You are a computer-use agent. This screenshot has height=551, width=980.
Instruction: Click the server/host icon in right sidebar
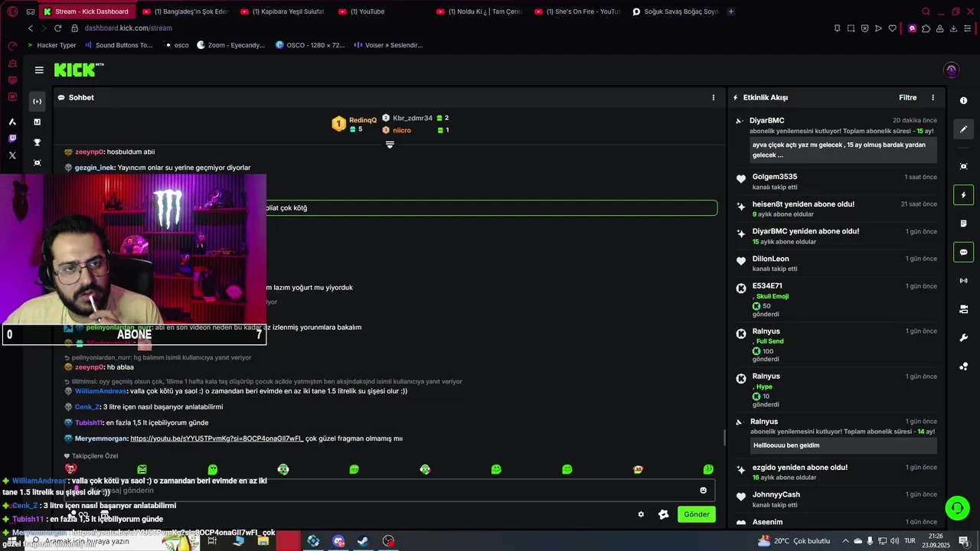[x=963, y=309]
